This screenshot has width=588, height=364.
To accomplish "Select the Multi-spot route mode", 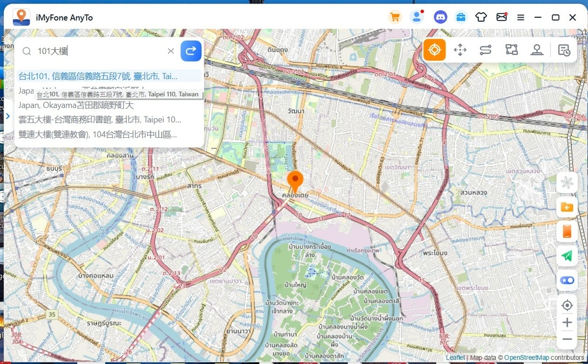I will [x=511, y=50].
